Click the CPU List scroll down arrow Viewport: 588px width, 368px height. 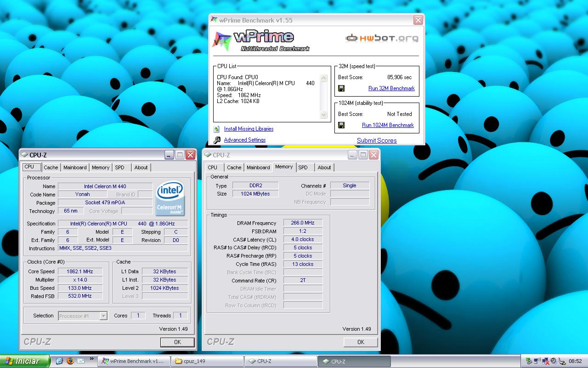(323, 115)
